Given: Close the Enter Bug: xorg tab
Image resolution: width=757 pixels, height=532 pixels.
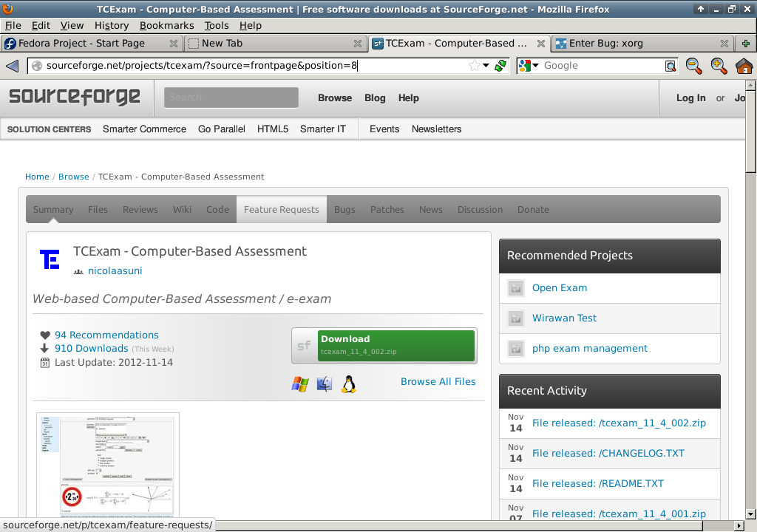Looking at the screenshot, I should [x=724, y=43].
